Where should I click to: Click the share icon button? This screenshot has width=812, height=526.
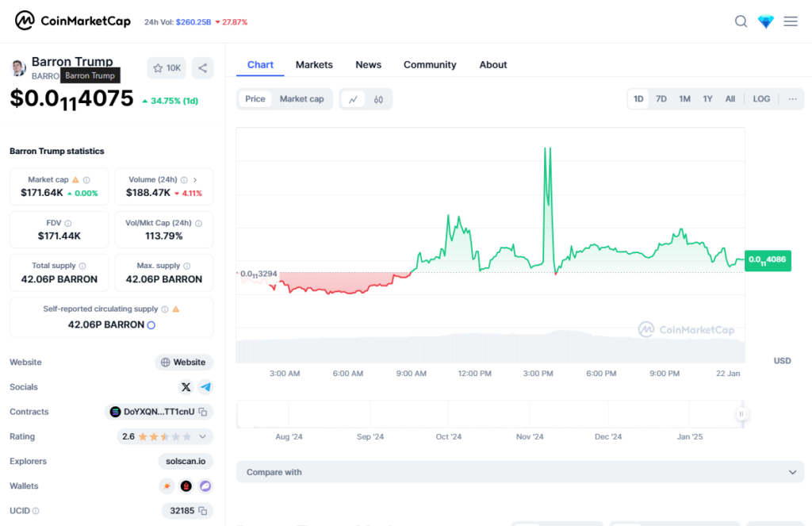coord(202,68)
